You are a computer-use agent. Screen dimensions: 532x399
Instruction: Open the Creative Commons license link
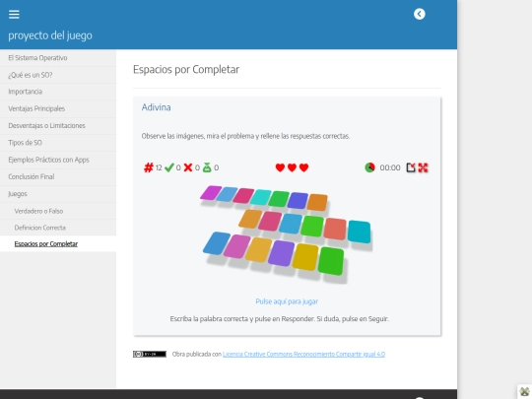303,355
